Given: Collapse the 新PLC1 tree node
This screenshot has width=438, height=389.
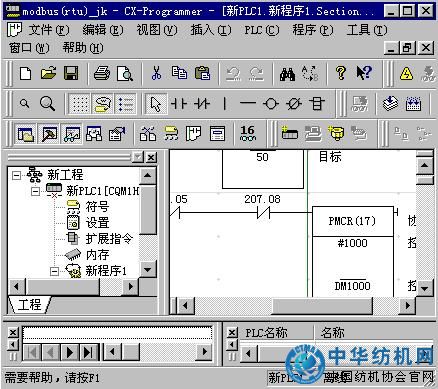Looking at the screenshot, I should pos(35,191).
